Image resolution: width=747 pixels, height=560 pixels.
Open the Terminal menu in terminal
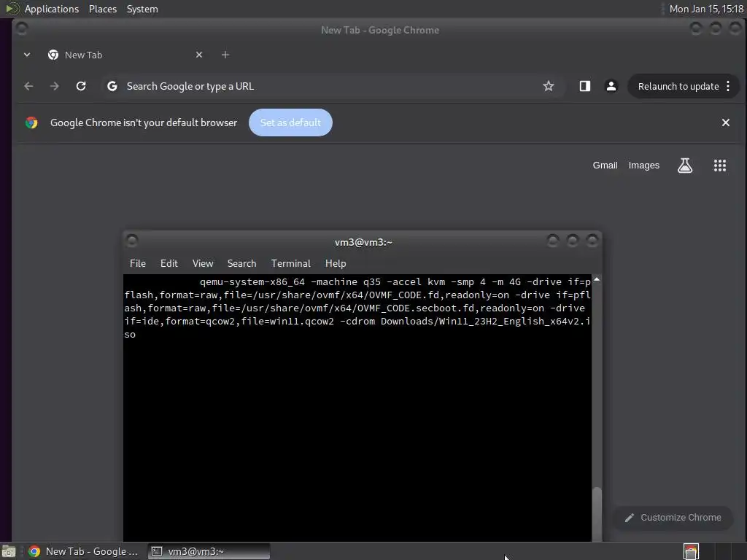(290, 263)
